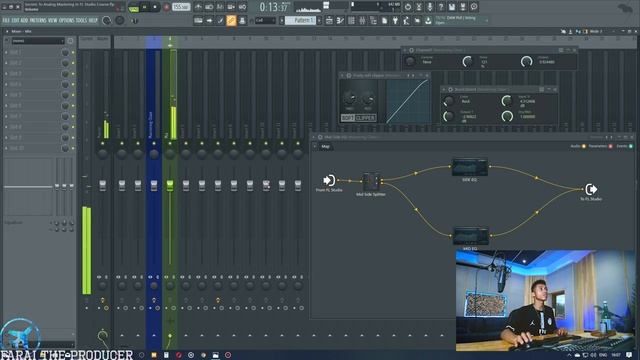640x360 pixels.
Task: Expand the hint bar news dropdown arrow
Action: tap(487, 20)
